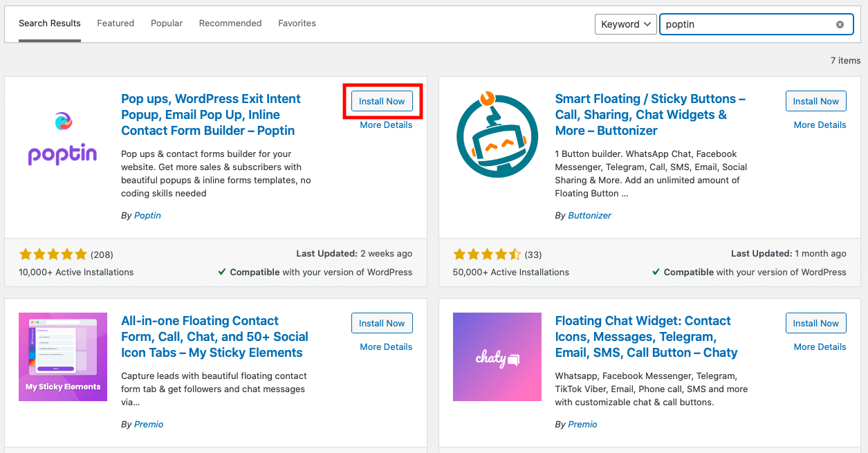Visit Premio author link under My Sticky Elements

click(149, 425)
